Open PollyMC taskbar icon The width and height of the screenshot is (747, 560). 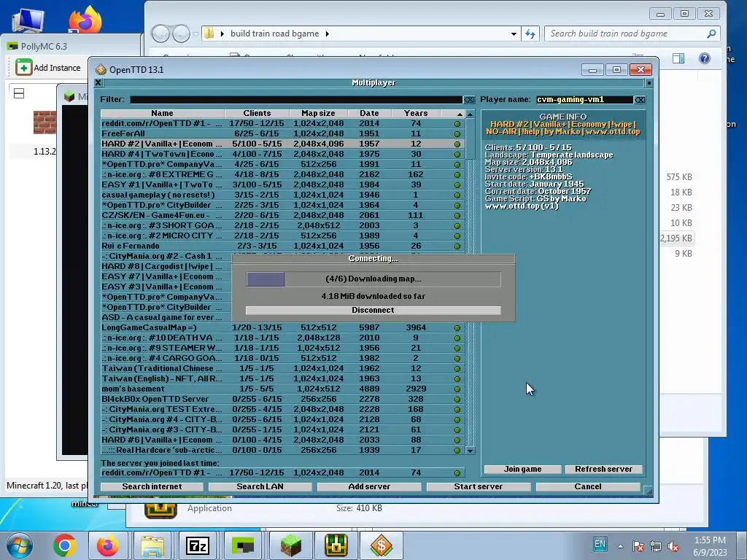pos(243,545)
